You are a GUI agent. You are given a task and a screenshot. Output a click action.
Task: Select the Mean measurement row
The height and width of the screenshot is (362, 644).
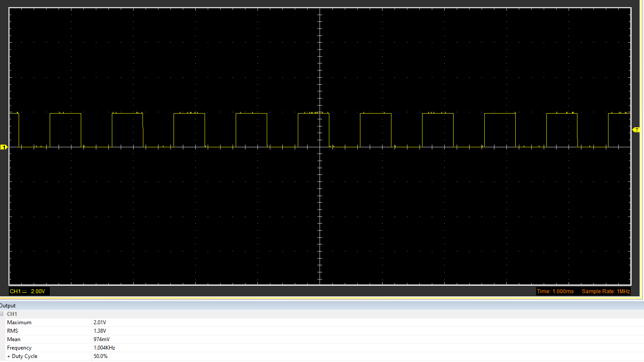[x=14, y=339]
